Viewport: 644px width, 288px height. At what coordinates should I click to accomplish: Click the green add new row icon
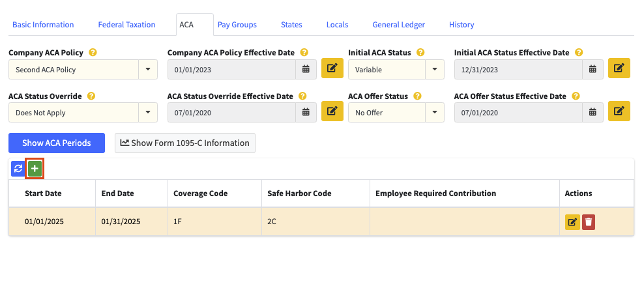coord(35,169)
